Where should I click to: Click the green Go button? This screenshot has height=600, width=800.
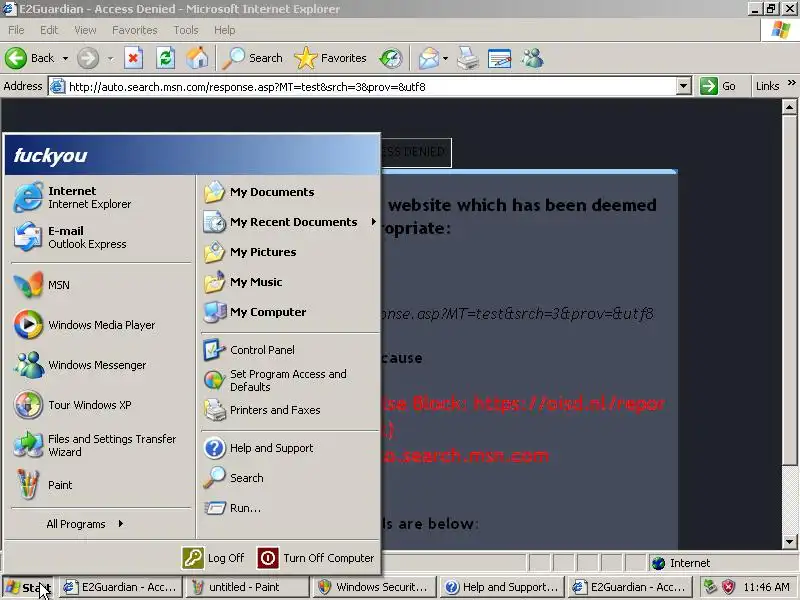click(x=718, y=86)
